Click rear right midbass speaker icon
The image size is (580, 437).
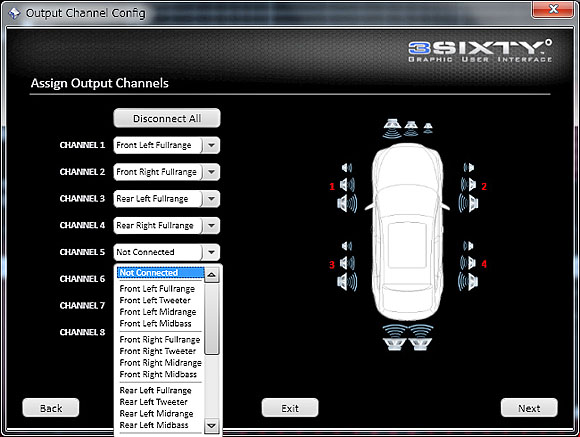point(468,281)
